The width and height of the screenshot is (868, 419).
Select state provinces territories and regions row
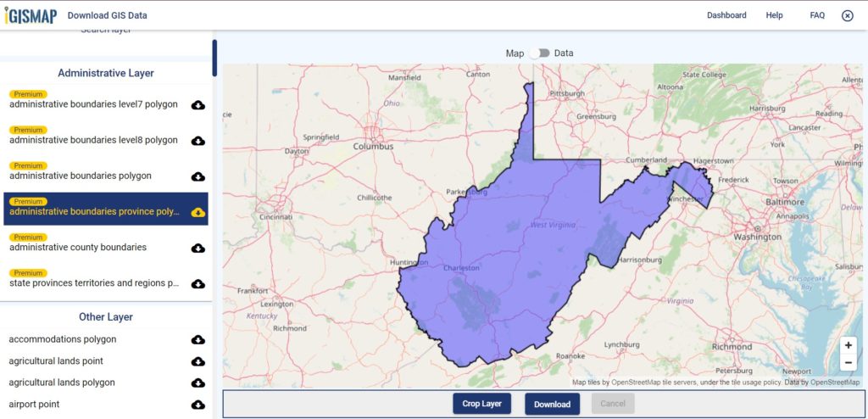click(x=106, y=279)
